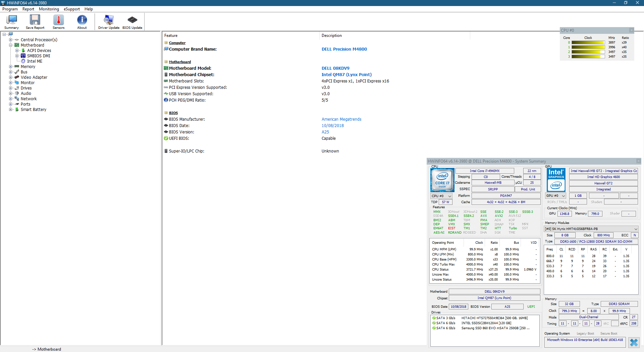Select SMBIOS DMI tree item

point(39,56)
